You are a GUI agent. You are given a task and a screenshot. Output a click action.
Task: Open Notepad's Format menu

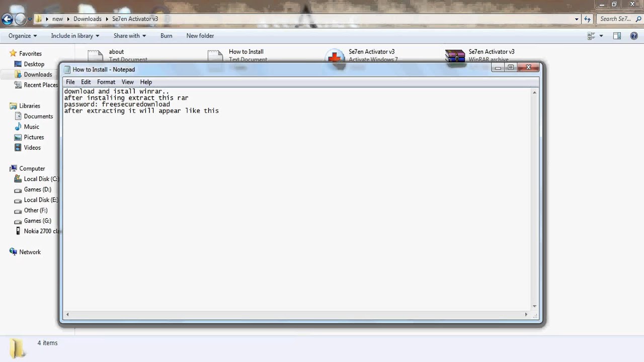tap(106, 82)
